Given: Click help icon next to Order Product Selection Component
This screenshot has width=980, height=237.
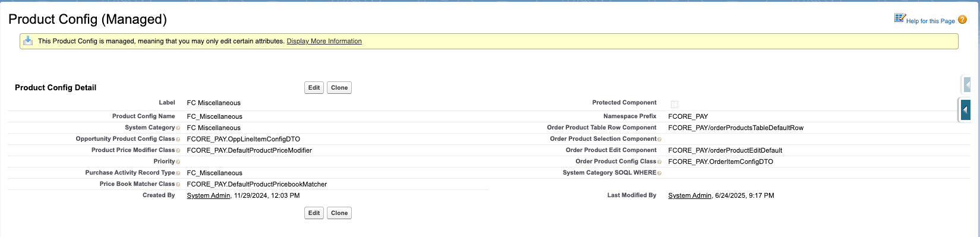Looking at the screenshot, I should tap(660, 140).
